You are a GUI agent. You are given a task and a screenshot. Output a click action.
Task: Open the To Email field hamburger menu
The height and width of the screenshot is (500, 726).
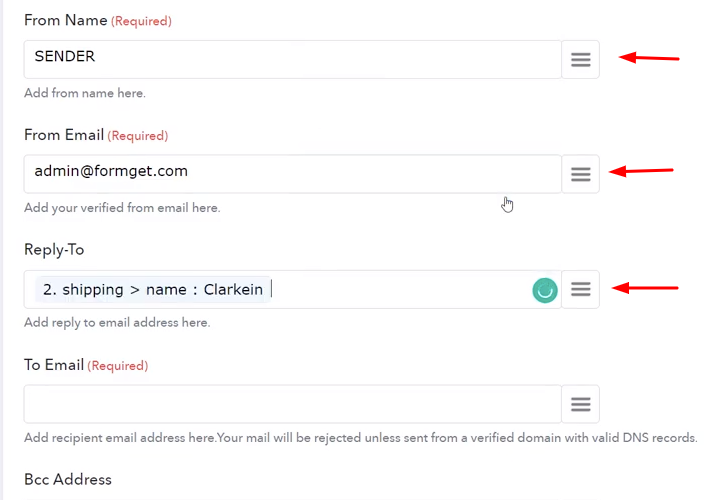(x=580, y=404)
